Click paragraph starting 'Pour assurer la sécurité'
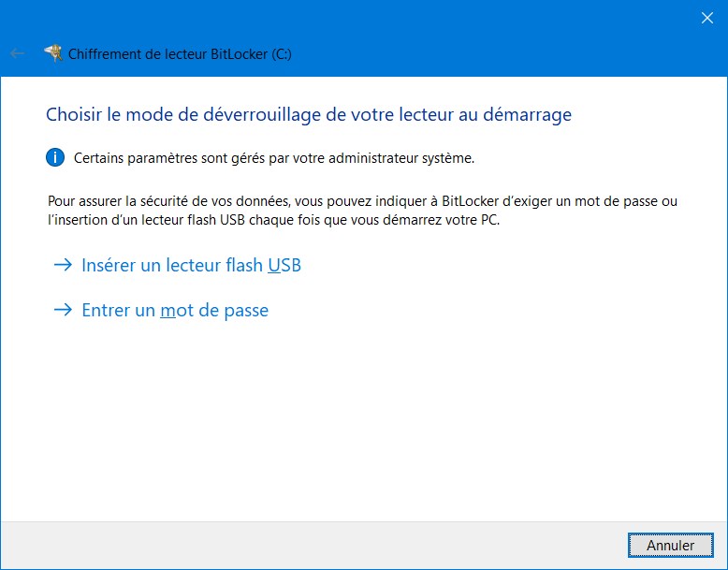Image resolution: width=728 pixels, height=570 pixels. [x=363, y=211]
